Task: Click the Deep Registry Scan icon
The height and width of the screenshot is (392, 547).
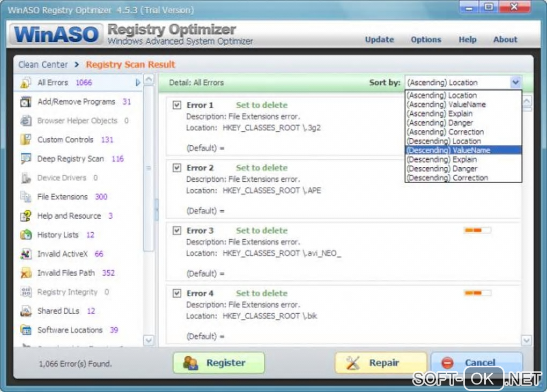Action: coord(26,159)
